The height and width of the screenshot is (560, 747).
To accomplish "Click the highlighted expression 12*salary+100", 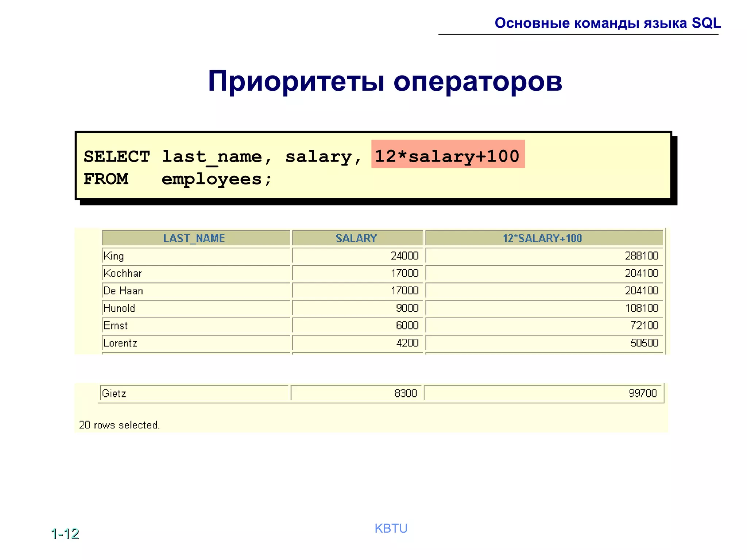I will tap(448, 154).
